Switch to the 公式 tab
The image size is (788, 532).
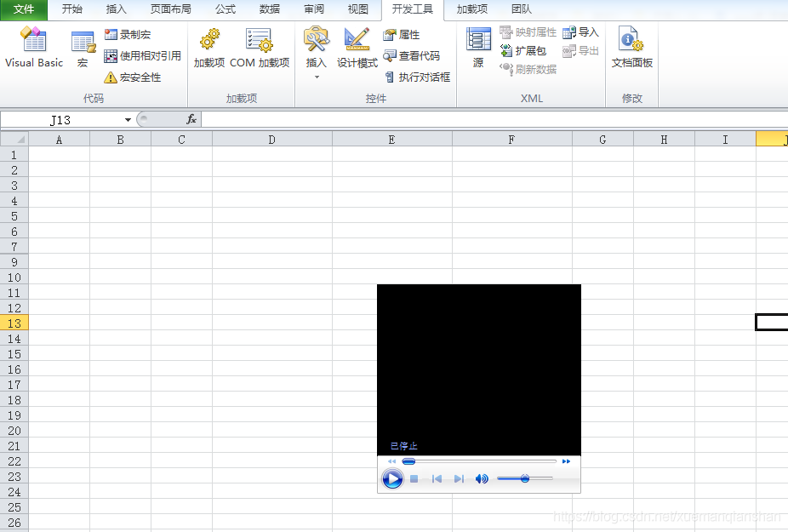coord(226,9)
